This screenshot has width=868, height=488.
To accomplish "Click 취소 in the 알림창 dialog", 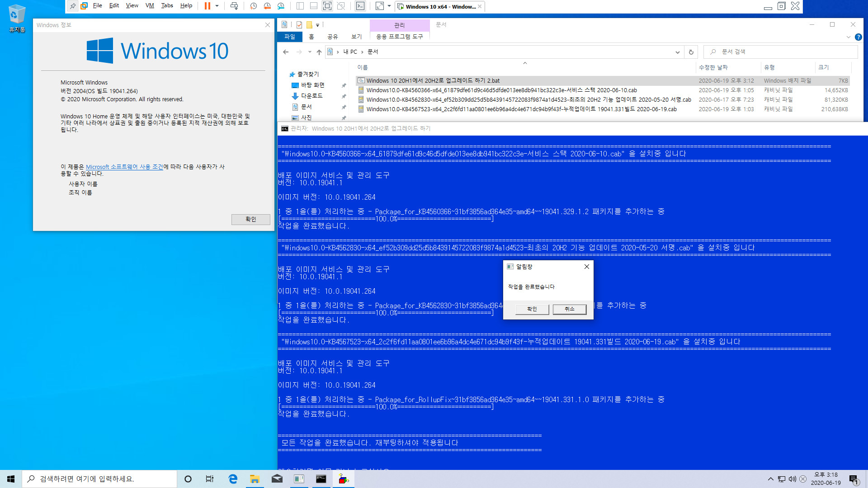I will pyautogui.click(x=570, y=309).
